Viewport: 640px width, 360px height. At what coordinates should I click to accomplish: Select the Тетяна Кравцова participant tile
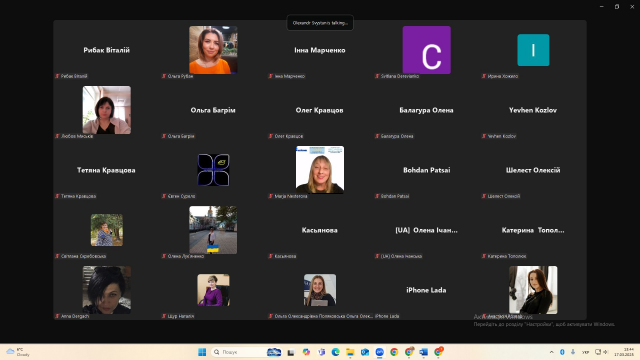107,170
